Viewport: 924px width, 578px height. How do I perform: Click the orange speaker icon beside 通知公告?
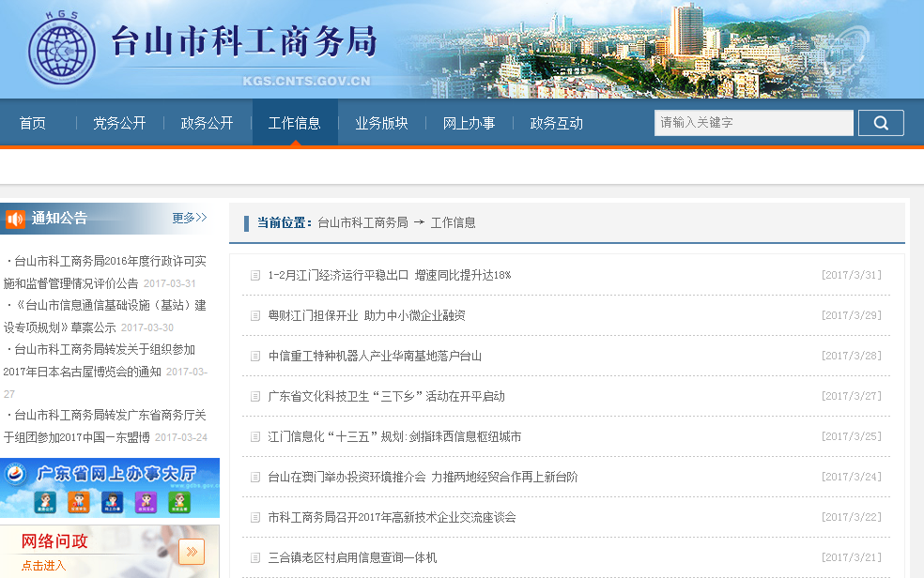pos(15,219)
